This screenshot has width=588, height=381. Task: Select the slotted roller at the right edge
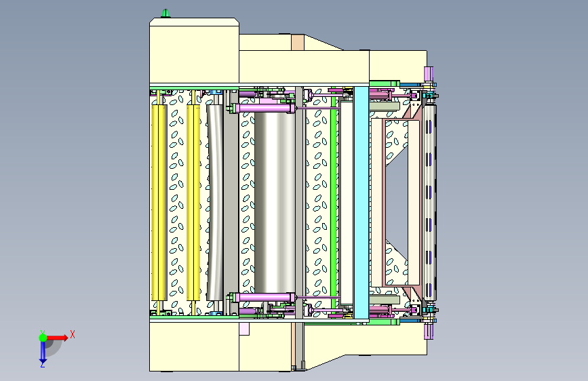pyautogui.click(x=429, y=203)
